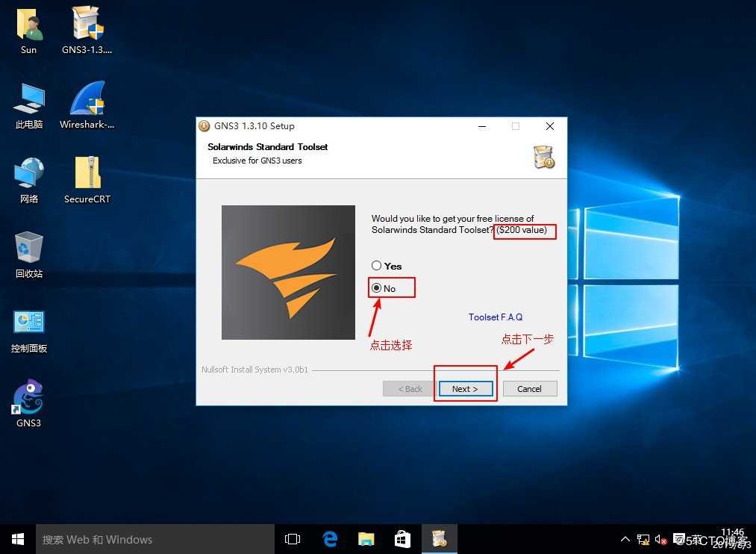Show hidden system tray icons
This screenshot has width=756, height=554.
click(x=625, y=539)
